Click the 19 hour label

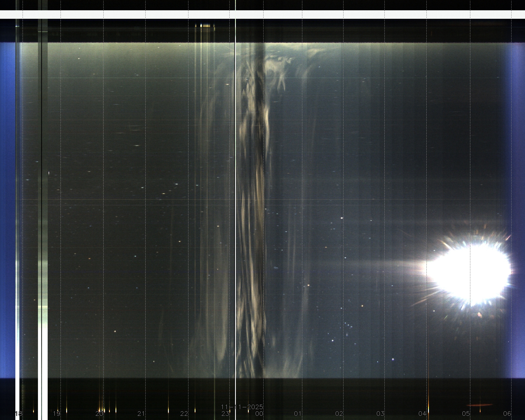click(x=57, y=414)
